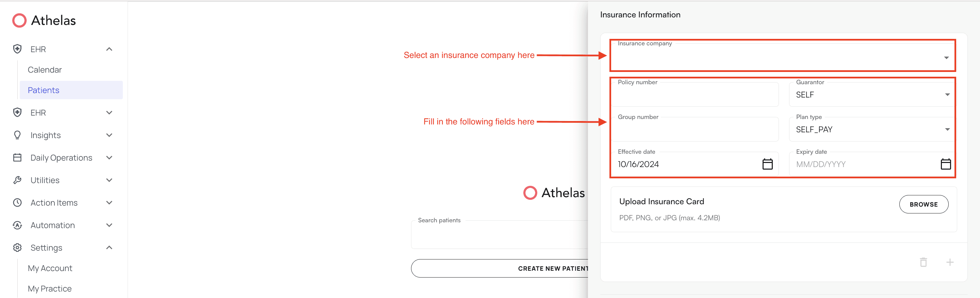Select the EHR shield icon
This screenshot has height=298, width=980.
17,49
